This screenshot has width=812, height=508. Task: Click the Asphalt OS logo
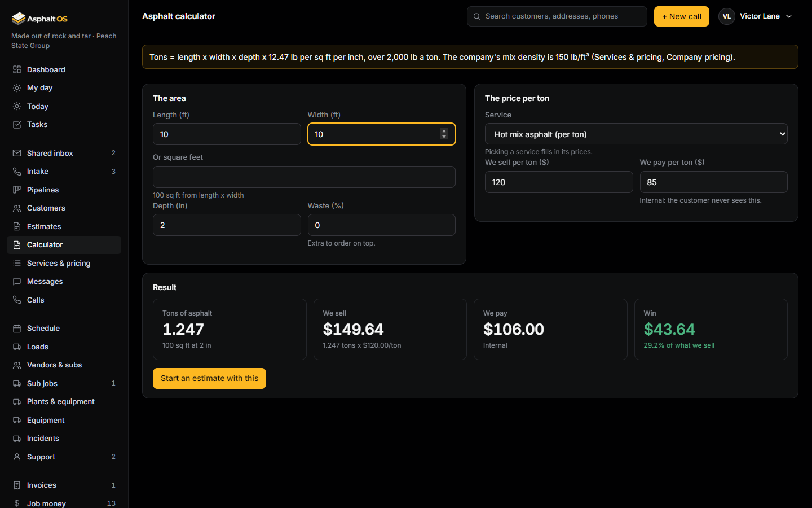point(39,19)
